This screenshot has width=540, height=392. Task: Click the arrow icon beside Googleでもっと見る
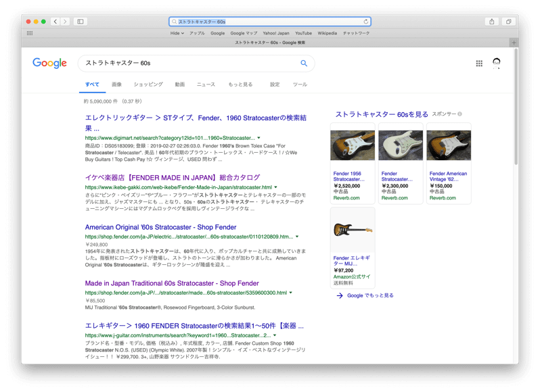pyautogui.click(x=340, y=295)
